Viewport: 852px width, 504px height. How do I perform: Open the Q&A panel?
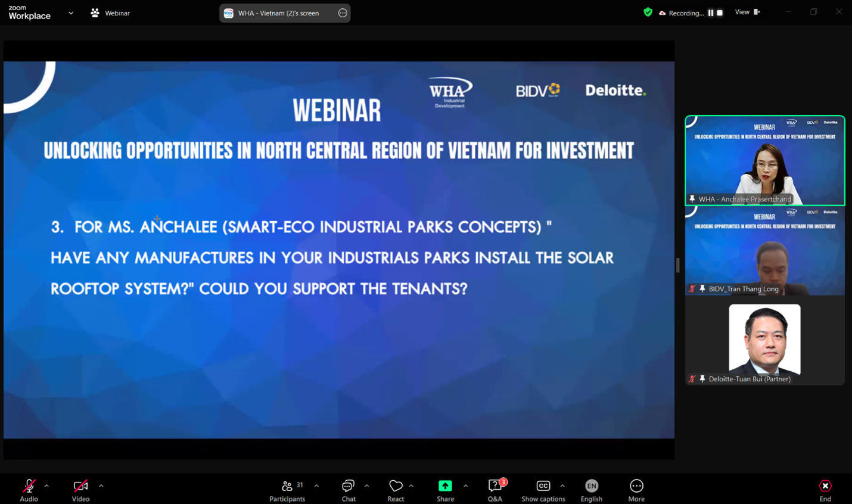495,490
